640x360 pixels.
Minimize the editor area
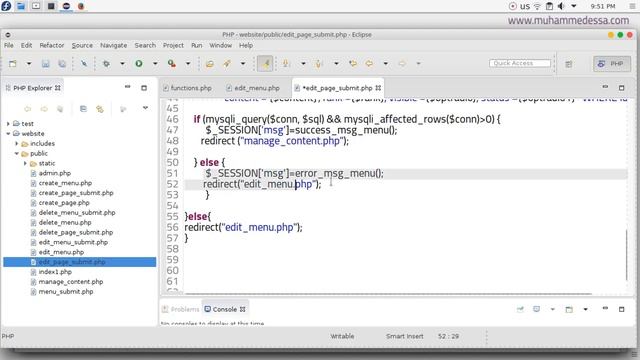[x=605, y=87]
